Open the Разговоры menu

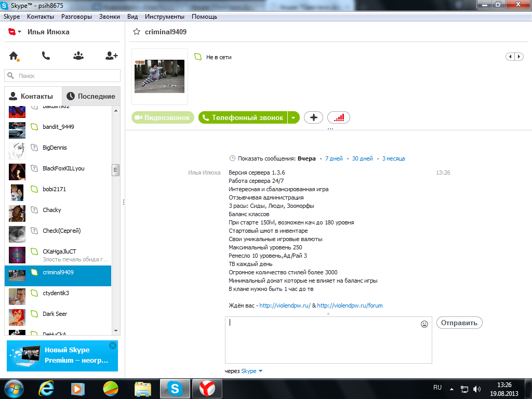pyautogui.click(x=76, y=17)
